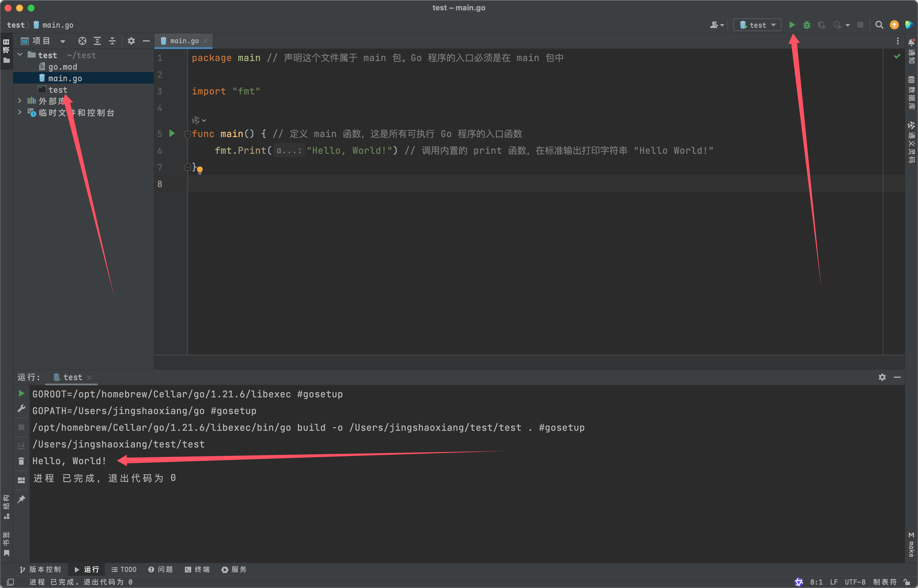
Task: Toggle 项目 tool window on left stripe
Action: [x=6, y=52]
